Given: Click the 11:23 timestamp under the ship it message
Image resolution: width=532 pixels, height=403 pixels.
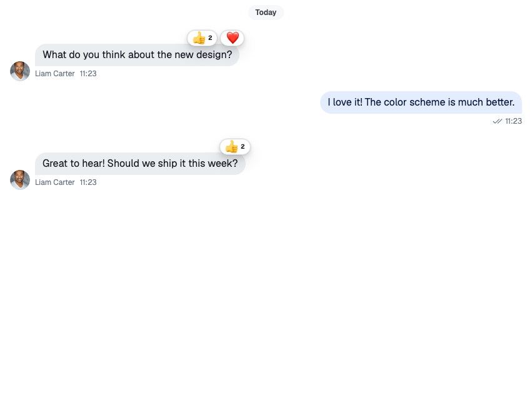Looking at the screenshot, I should pos(88,182).
